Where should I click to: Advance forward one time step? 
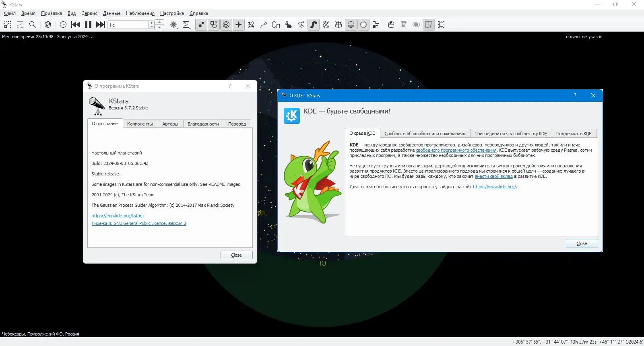(101, 25)
